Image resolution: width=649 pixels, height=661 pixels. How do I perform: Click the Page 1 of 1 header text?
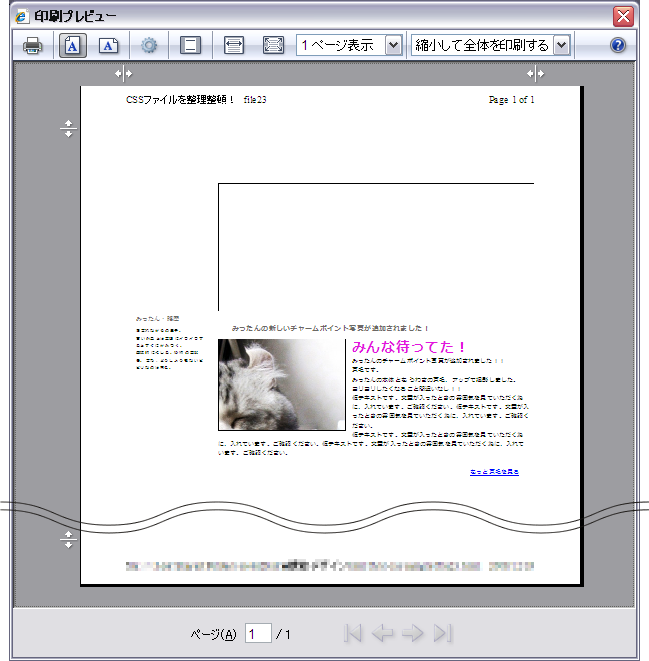click(x=511, y=100)
